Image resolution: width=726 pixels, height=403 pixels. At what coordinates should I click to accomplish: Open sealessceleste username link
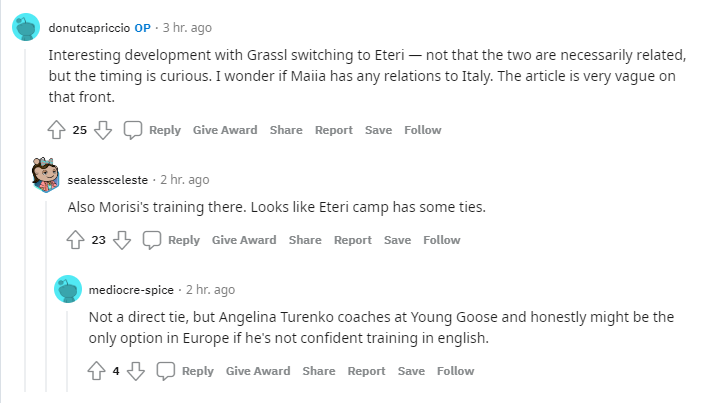pos(107,180)
